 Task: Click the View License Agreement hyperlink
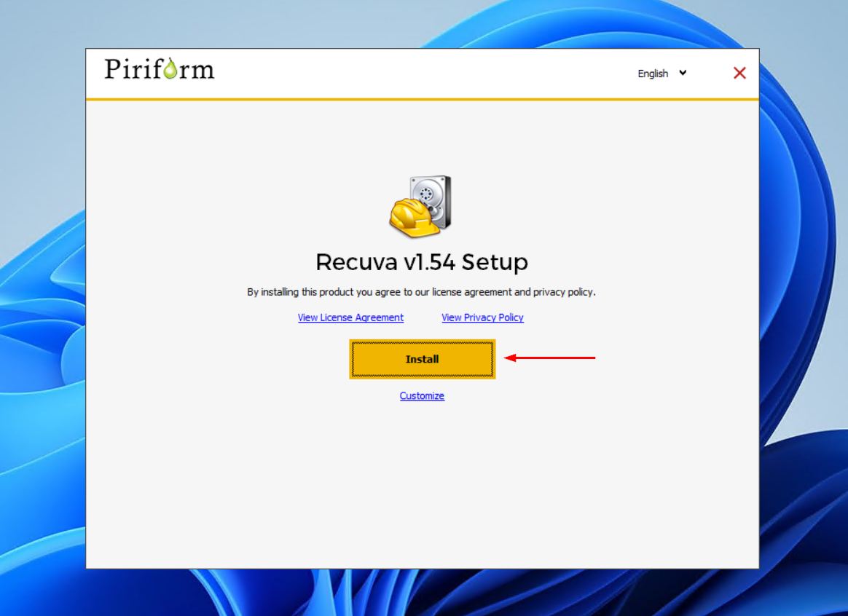tap(350, 317)
